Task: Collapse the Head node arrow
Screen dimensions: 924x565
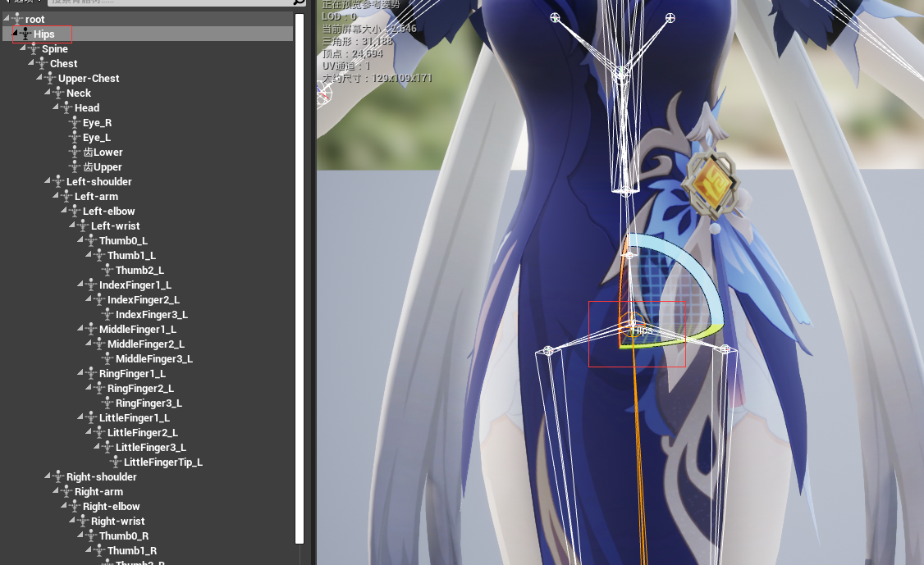Action: (56, 107)
